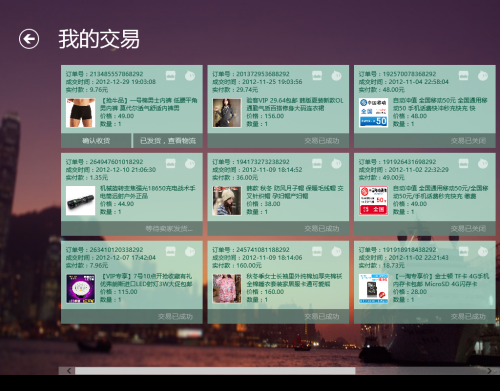Open shop icon on order 201372953688292
Screen dimensions: 500x391
click(x=317, y=76)
